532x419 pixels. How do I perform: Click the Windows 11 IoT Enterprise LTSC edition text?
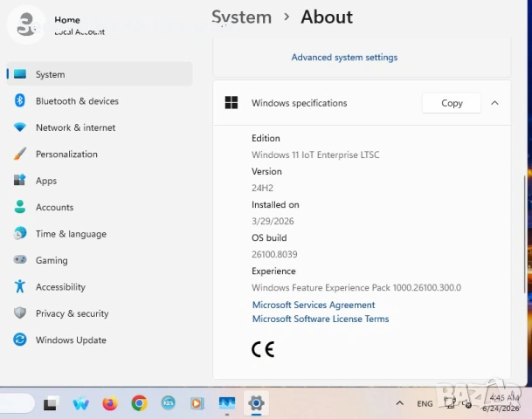point(315,155)
